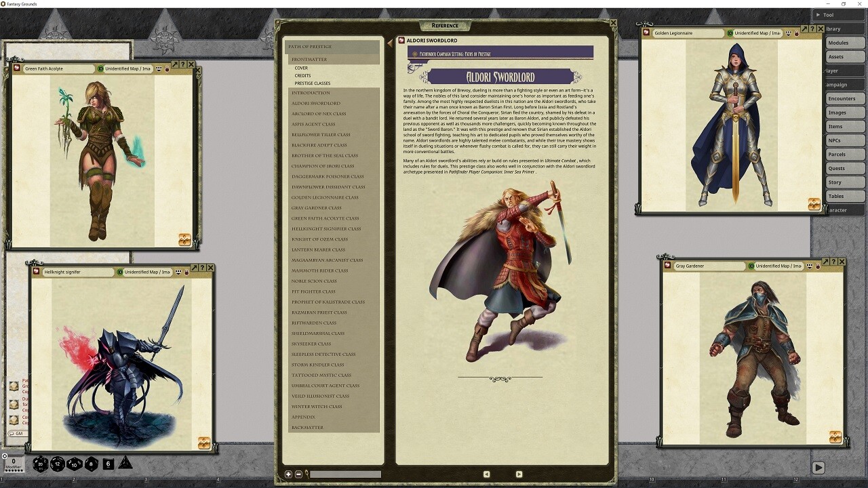This screenshot has height=488, width=868.
Task: Roll the d20 die at the bottom
Action: (x=40, y=464)
